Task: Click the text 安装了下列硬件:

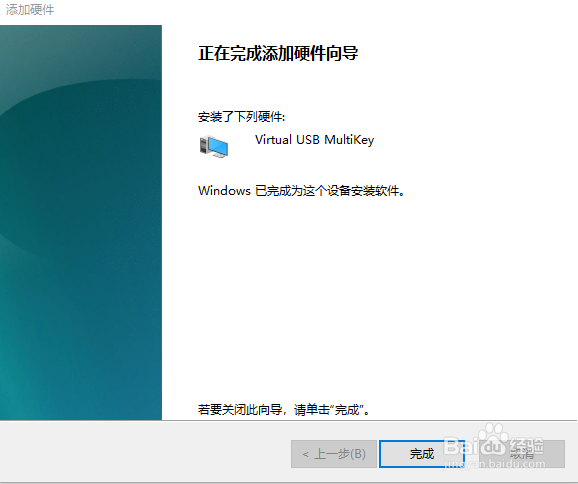Action: pyautogui.click(x=241, y=117)
